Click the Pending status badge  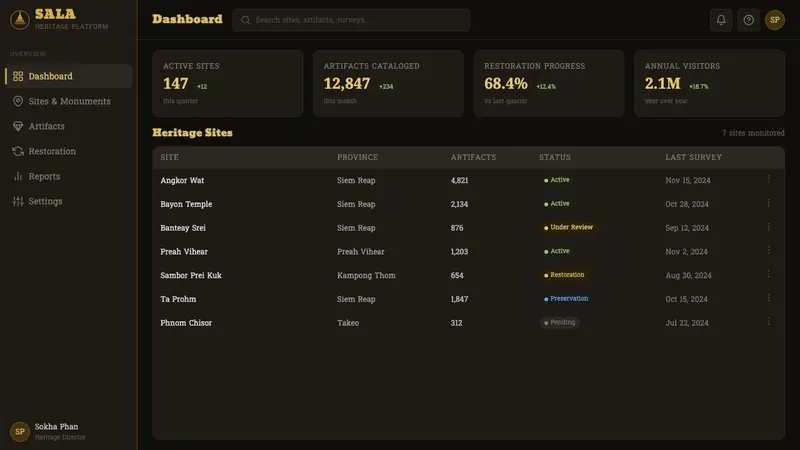coord(559,322)
